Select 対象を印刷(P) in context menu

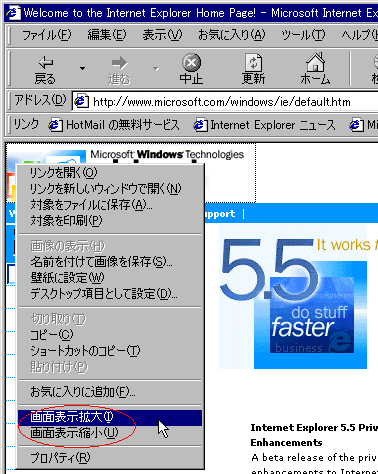click(110, 221)
